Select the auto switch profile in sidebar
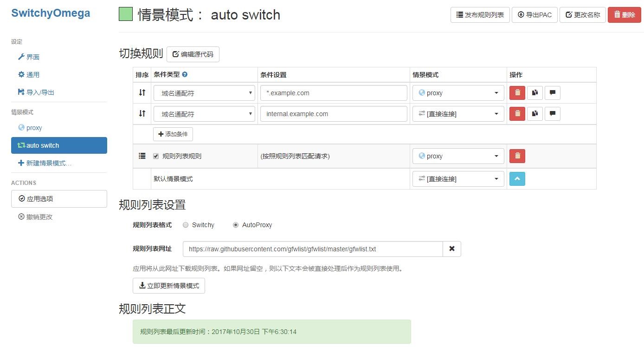 point(59,145)
